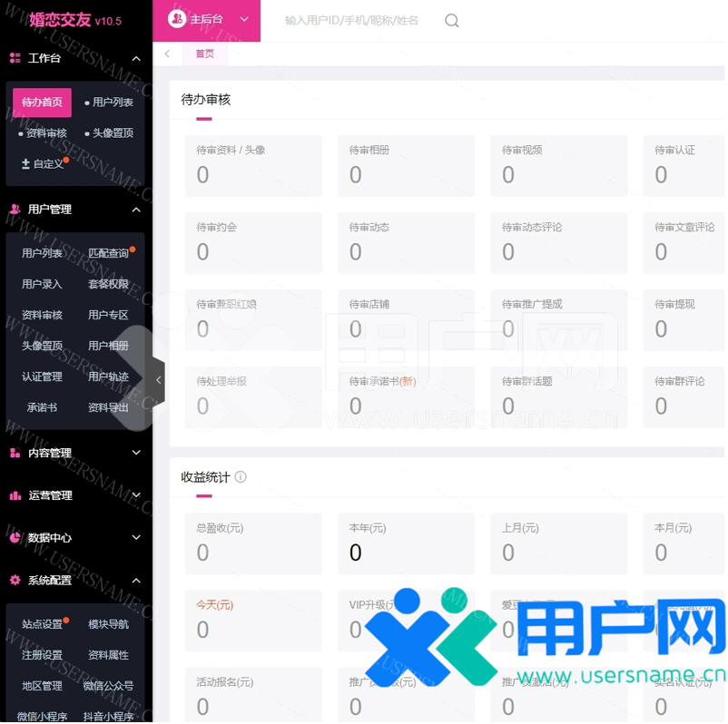Click the 系统配置 gear icon
Image resolution: width=728 pixels, height=724 pixels.
pyautogui.click(x=15, y=580)
